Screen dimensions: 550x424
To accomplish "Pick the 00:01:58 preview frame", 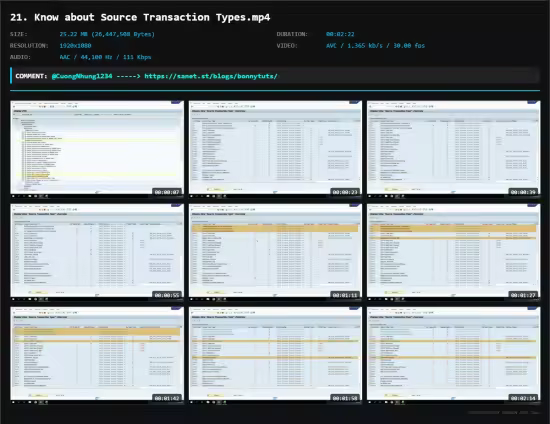I will coord(275,355).
